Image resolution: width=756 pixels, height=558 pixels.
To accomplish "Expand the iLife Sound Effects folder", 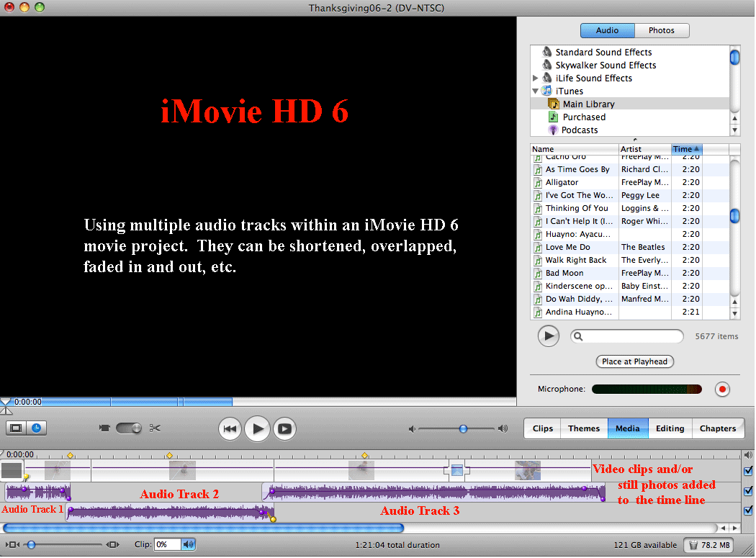I will (x=535, y=78).
